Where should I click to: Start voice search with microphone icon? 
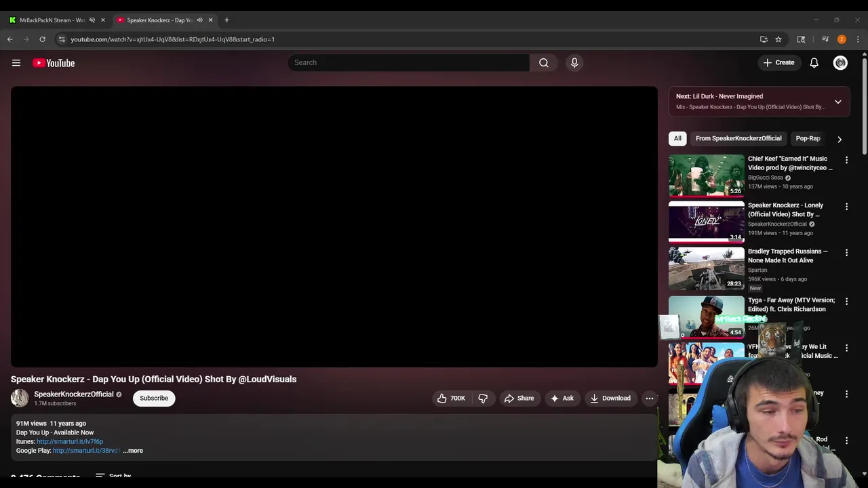pos(574,62)
